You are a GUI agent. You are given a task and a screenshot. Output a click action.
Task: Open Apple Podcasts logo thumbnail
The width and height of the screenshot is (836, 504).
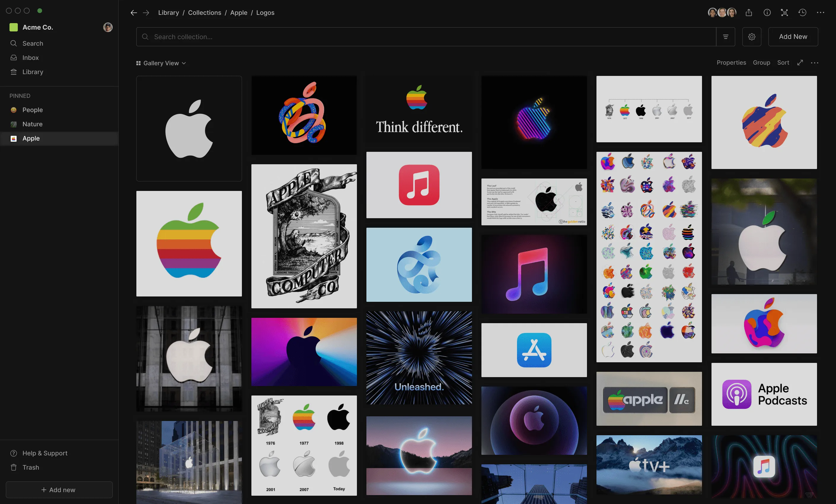(764, 394)
